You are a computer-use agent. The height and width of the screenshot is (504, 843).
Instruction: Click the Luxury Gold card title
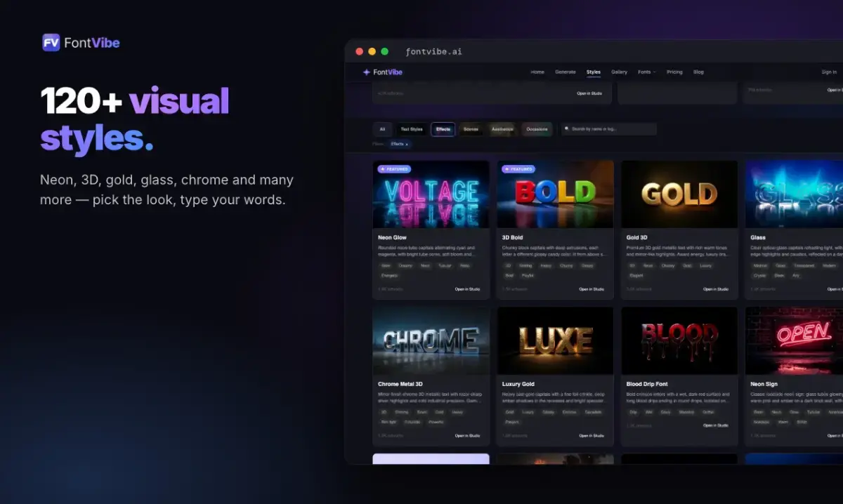tap(518, 384)
